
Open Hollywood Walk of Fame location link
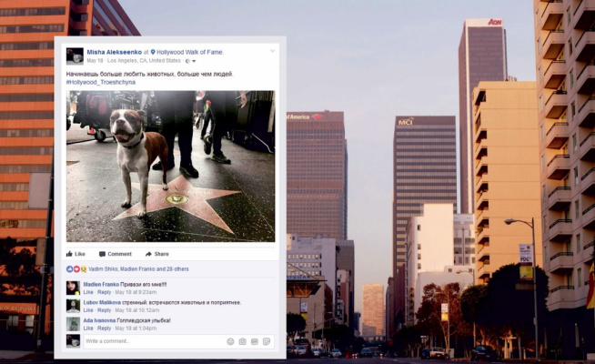coord(190,52)
